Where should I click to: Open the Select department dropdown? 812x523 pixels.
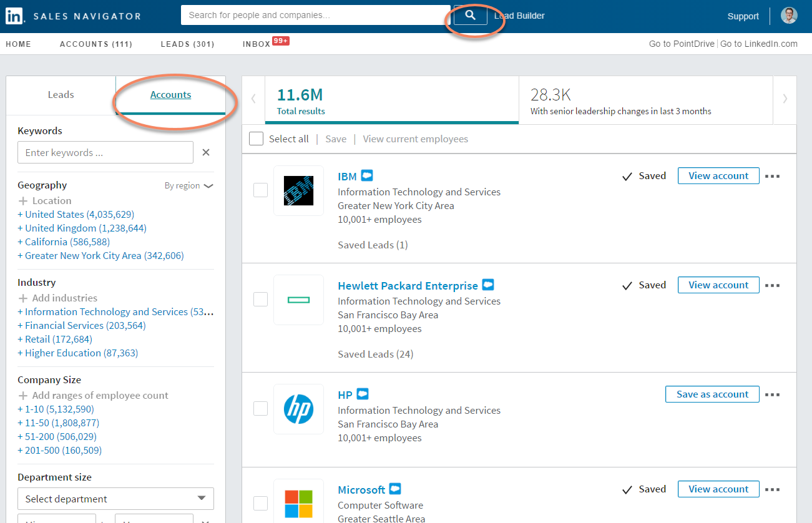(115, 499)
